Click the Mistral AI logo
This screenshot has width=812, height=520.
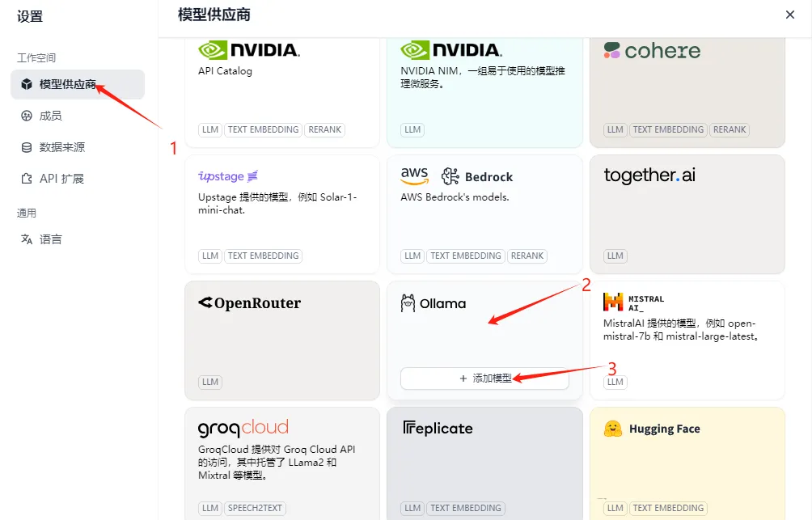click(633, 302)
